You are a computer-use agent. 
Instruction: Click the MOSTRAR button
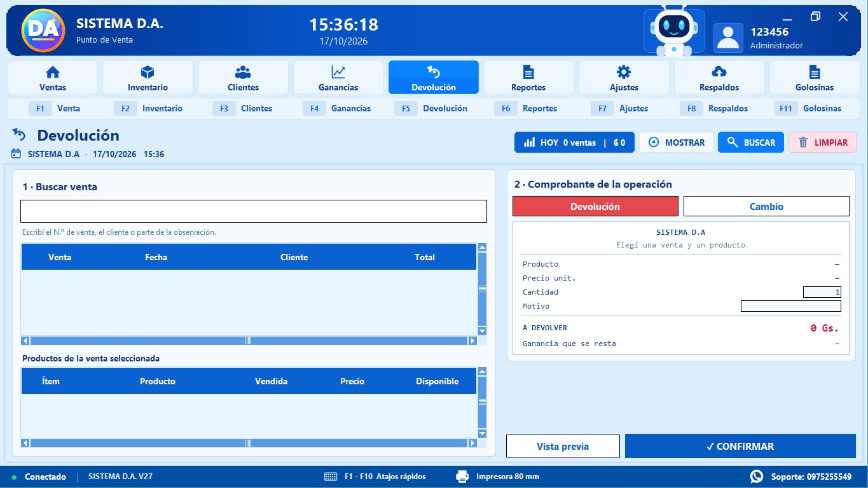676,143
